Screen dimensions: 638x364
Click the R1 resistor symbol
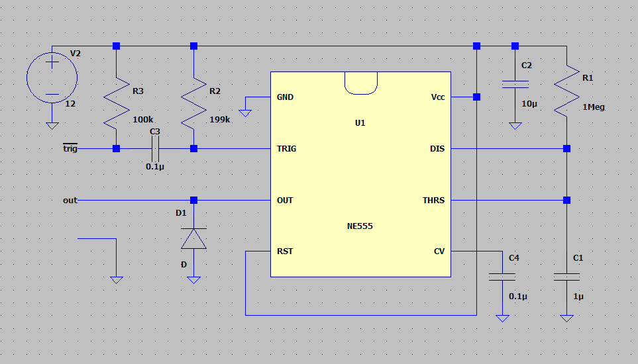[x=567, y=91]
